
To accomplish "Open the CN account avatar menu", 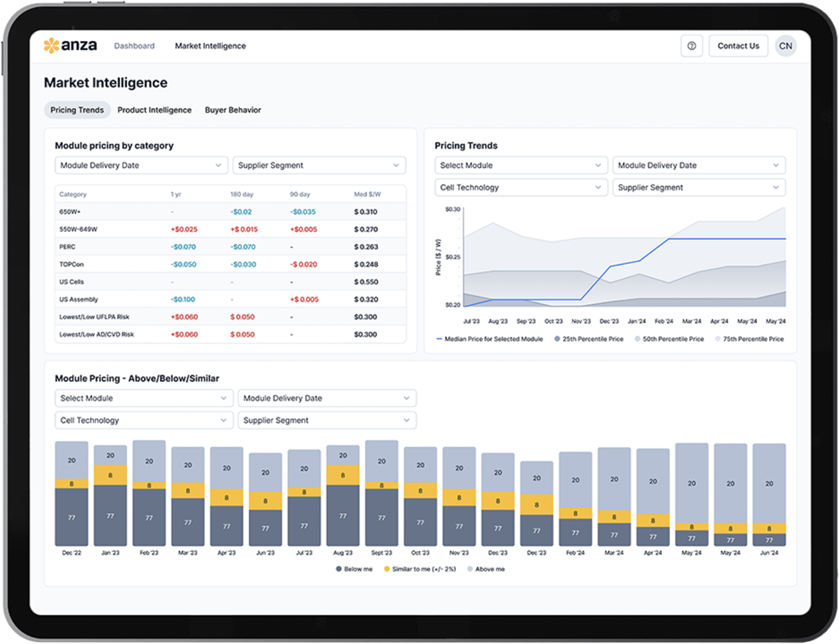I will point(786,46).
